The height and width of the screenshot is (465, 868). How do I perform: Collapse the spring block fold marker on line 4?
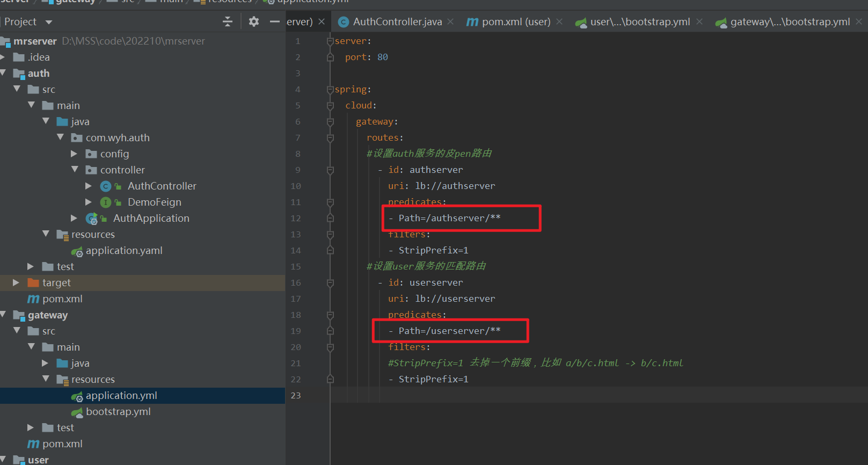tap(330, 90)
